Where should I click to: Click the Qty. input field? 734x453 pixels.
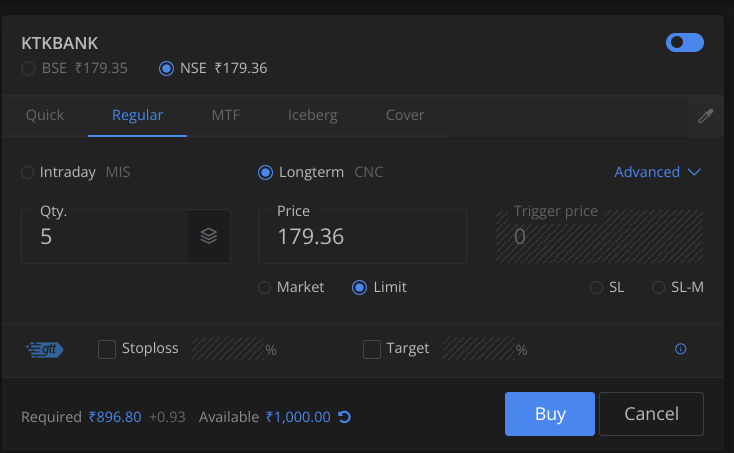coord(105,237)
